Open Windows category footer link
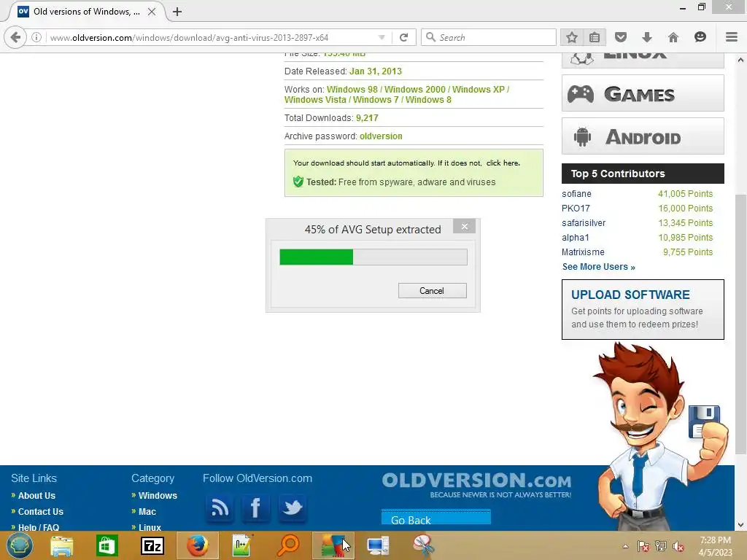This screenshot has width=747, height=560. point(158,496)
